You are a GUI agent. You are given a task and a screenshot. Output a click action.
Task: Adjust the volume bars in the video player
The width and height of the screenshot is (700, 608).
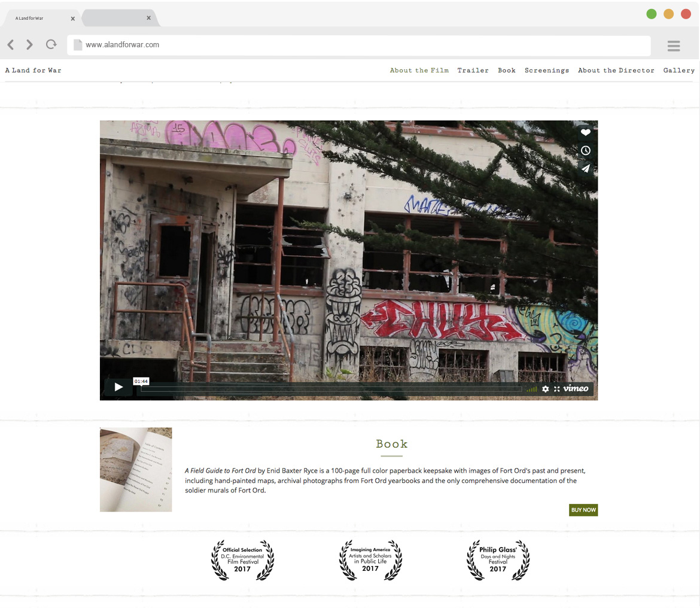[532, 389]
